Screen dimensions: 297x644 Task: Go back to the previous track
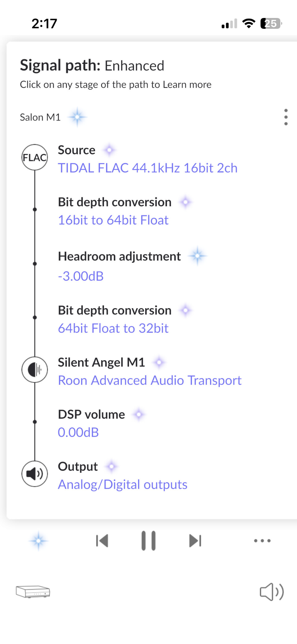pos(102,541)
